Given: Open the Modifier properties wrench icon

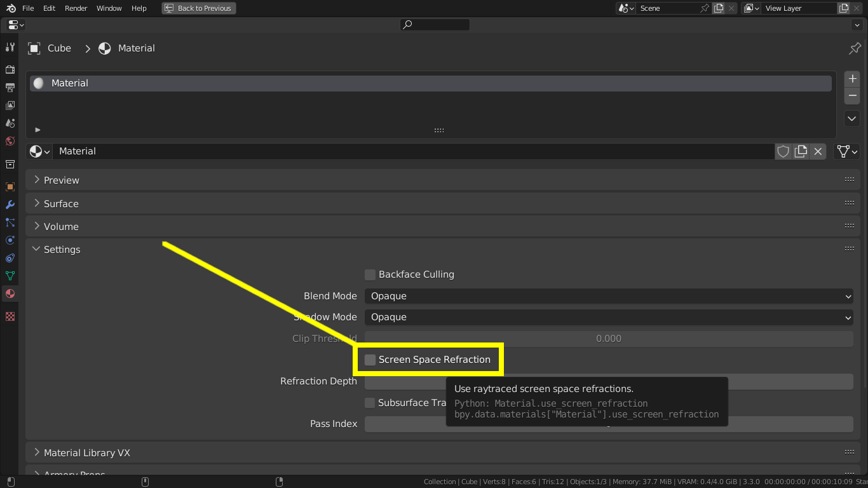Looking at the screenshot, I should [x=10, y=205].
